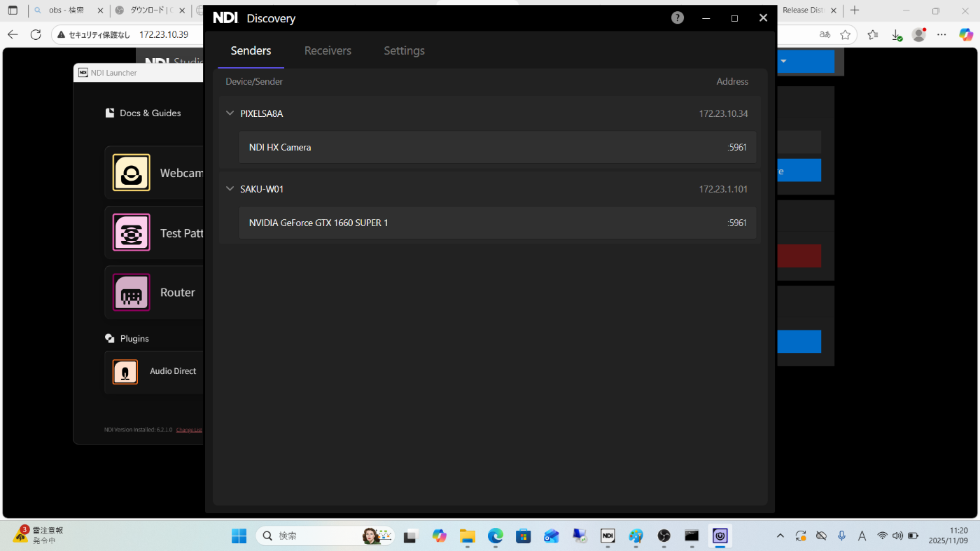Image resolution: width=980 pixels, height=551 pixels.
Task: Click the Address column header
Action: click(x=732, y=82)
